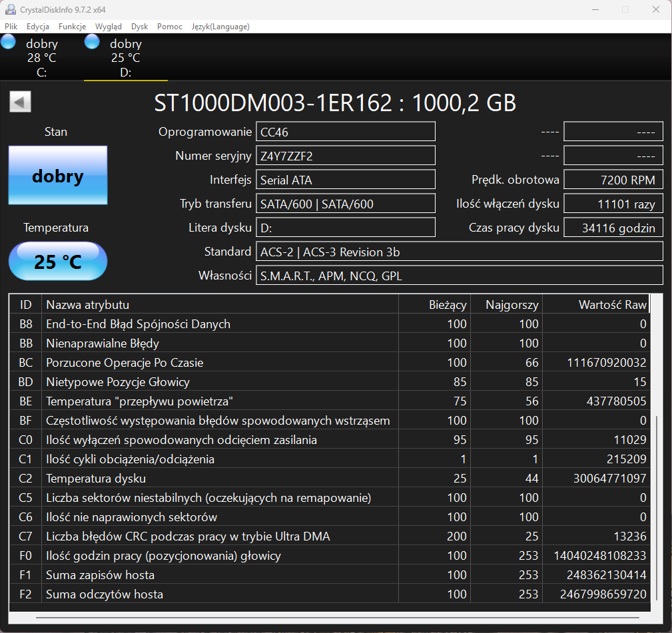Image resolution: width=672 pixels, height=633 pixels.
Task: Click the blue status orb for drive C:
Action: (8, 43)
